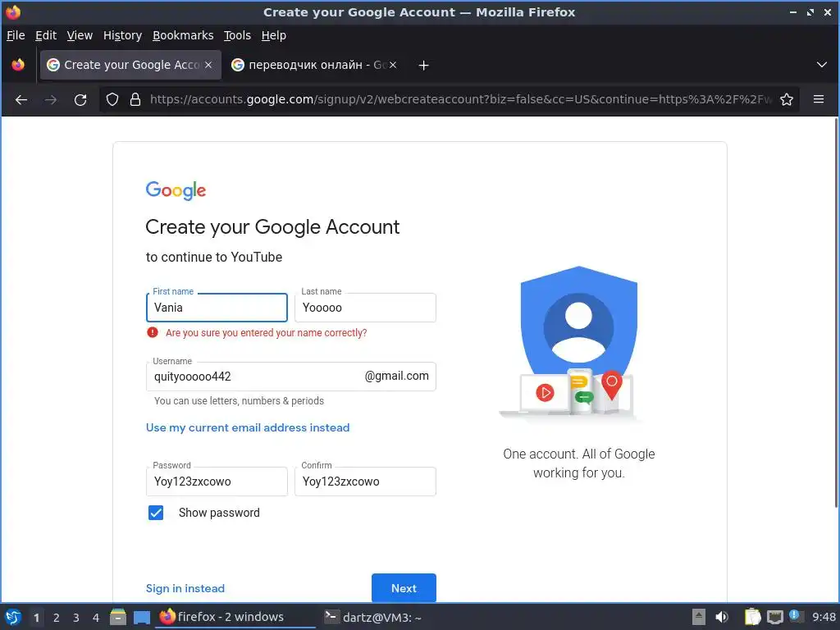Image resolution: width=840 pixels, height=630 pixels.
Task: Open the Help menu
Action: pos(274,35)
